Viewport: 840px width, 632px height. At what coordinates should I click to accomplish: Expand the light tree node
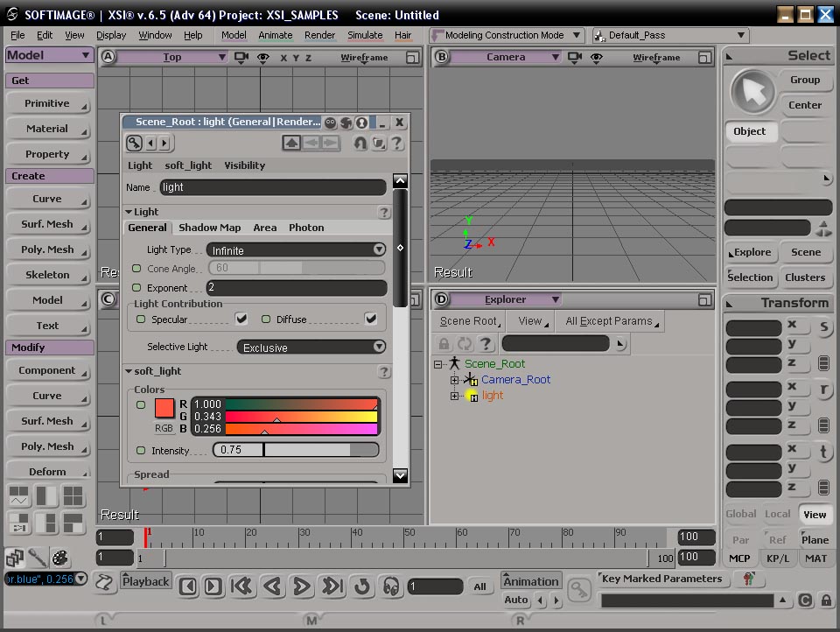[x=454, y=397]
